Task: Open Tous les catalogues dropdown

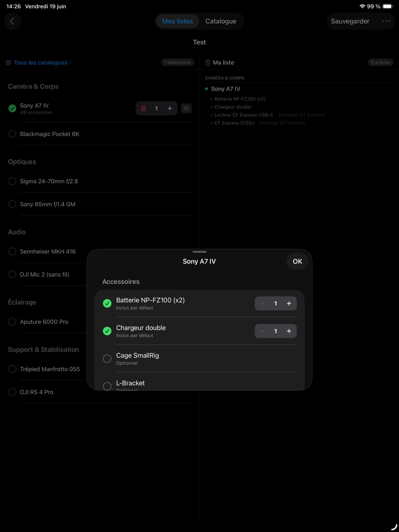Action: [43, 63]
